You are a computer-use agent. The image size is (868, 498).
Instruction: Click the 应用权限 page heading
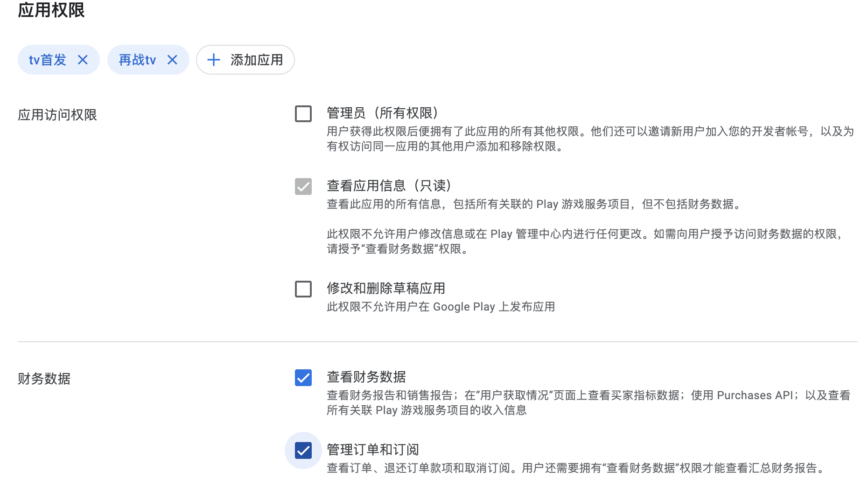tap(51, 9)
